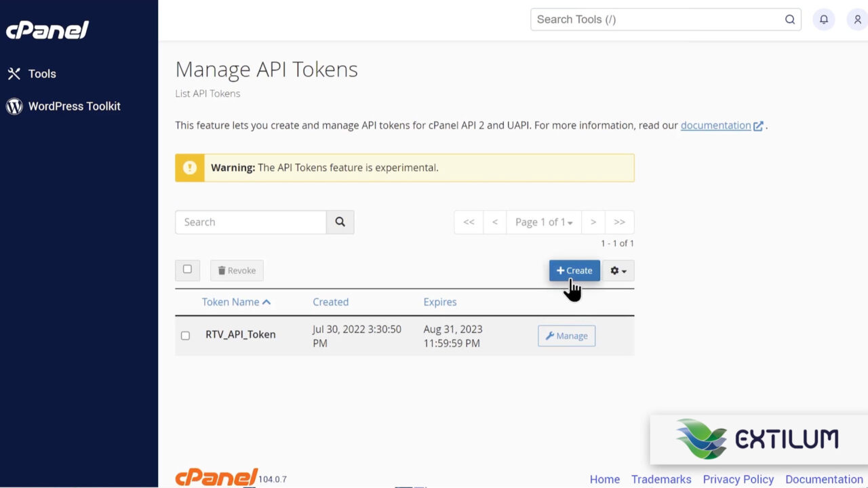Open the documentation link
The image size is (868, 488).
(715, 125)
